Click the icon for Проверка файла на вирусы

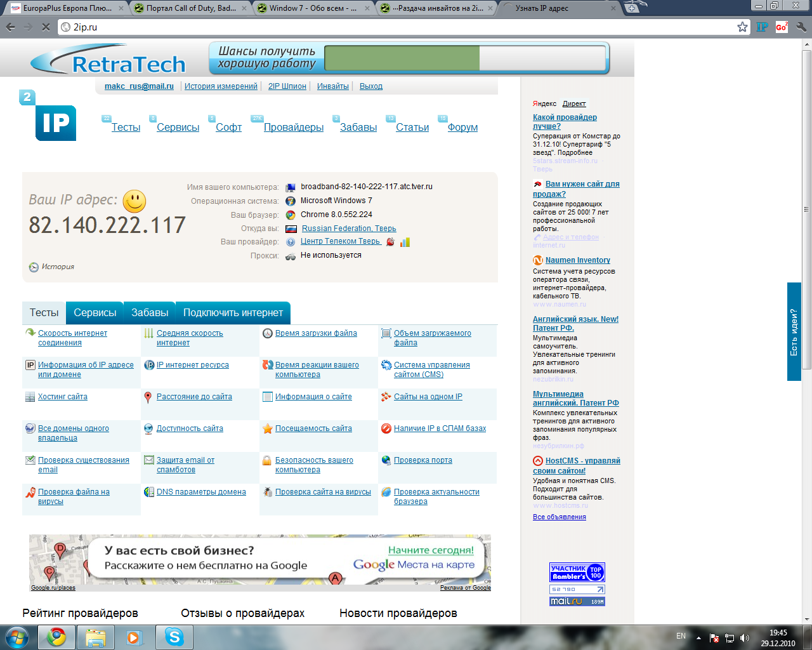[x=30, y=492]
